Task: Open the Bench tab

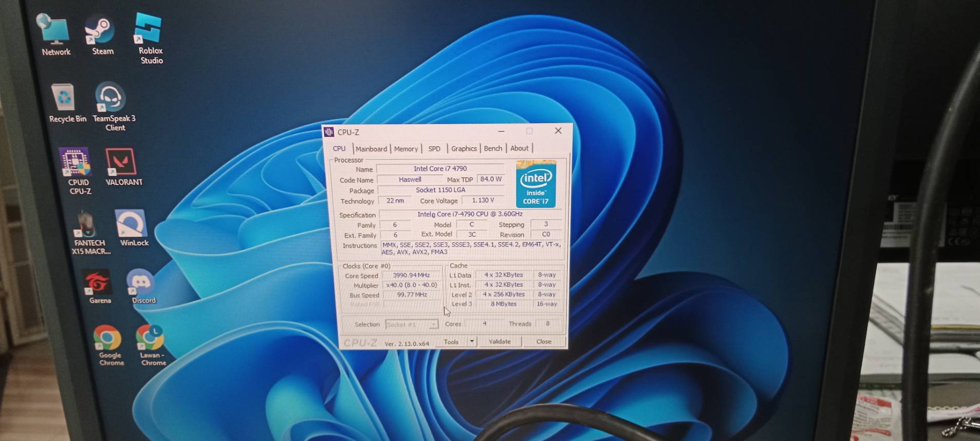Action: coord(493,149)
